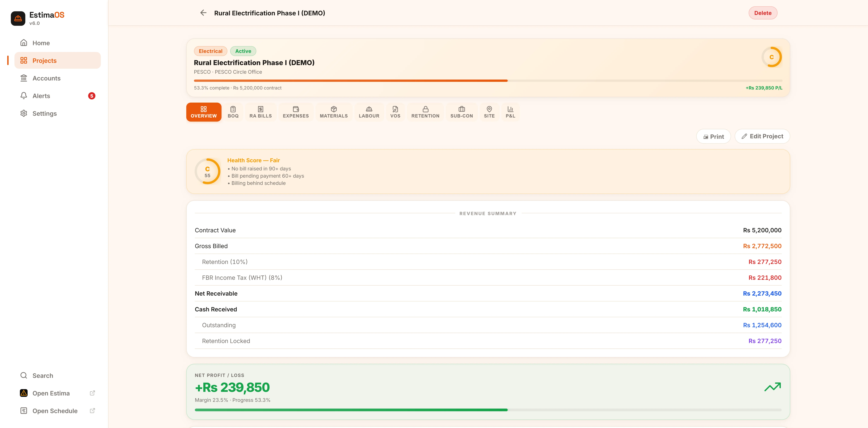Click Cash Received amount Rs 1,018,850
Image resolution: width=868 pixels, height=428 pixels.
[x=762, y=309]
